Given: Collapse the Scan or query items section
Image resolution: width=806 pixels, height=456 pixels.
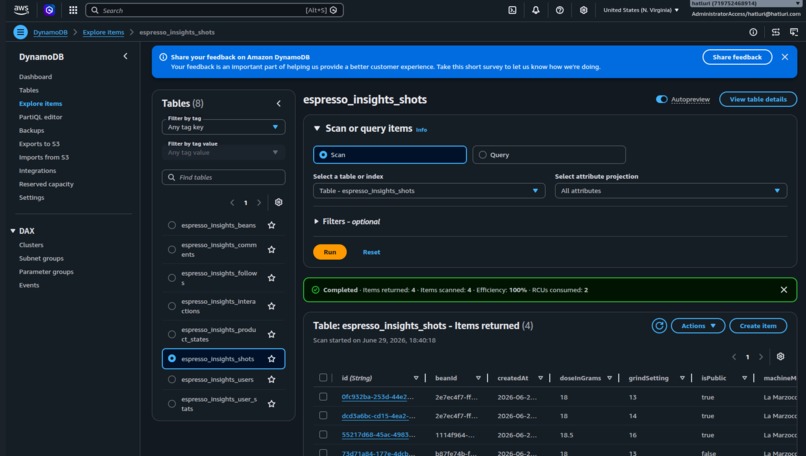Looking at the screenshot, I should (317, 129).
